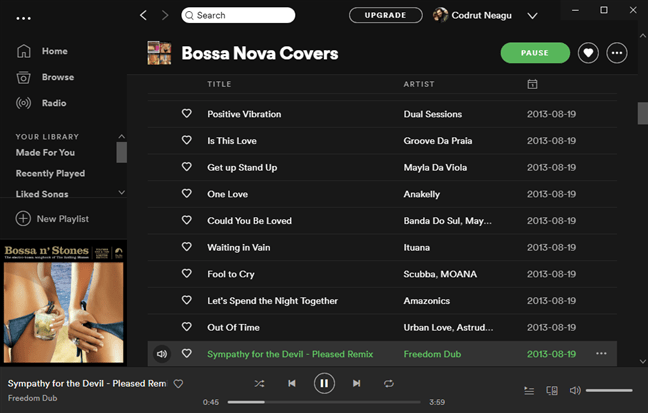Like the song Out Of Time

pos(187,327)
